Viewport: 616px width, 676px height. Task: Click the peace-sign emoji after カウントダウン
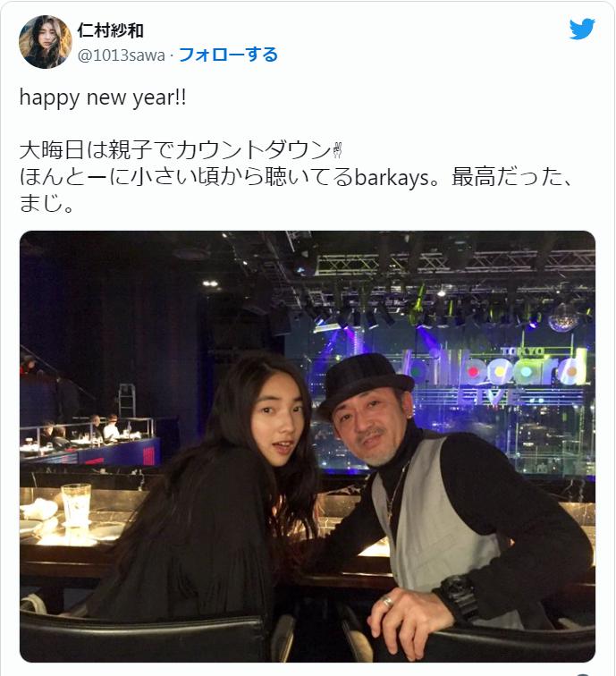pyautogui.click(x=337, y=150)
